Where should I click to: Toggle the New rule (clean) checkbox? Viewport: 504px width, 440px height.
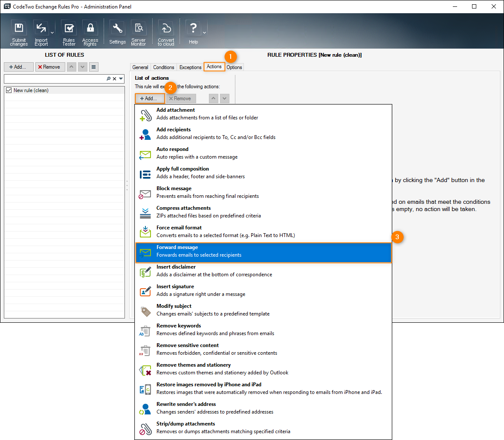(9, 90)
